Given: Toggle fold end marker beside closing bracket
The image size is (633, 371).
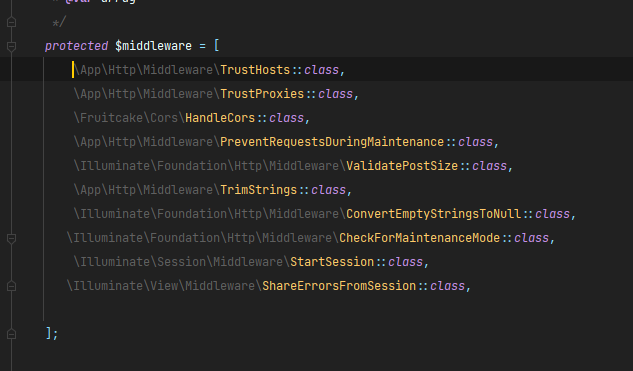Looking at the screenshot, I should point(12,334).
